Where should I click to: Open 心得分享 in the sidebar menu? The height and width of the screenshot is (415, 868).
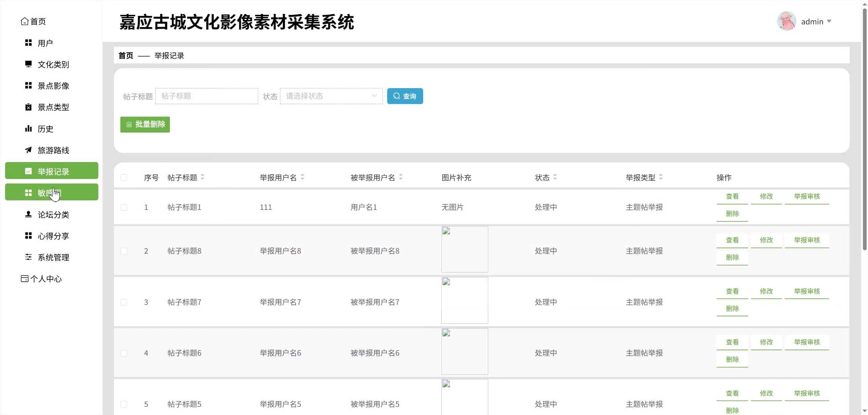(x=53, y=236)
